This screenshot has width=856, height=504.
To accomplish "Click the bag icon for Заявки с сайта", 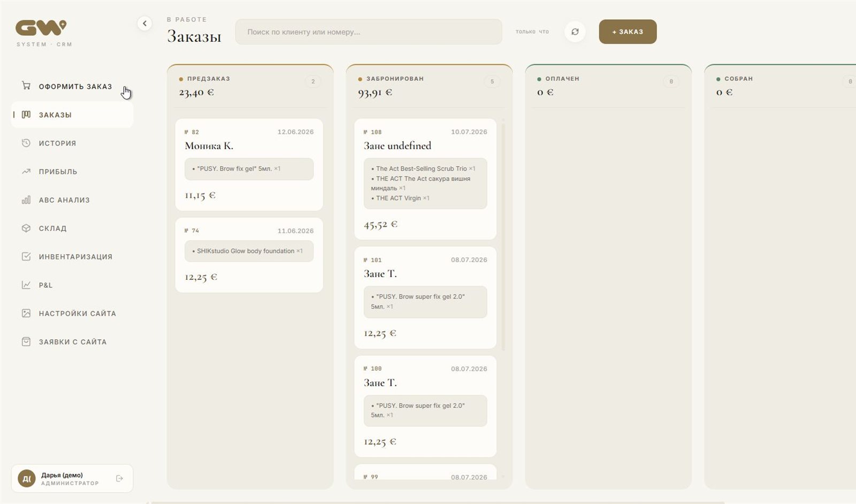I will 26,341.
